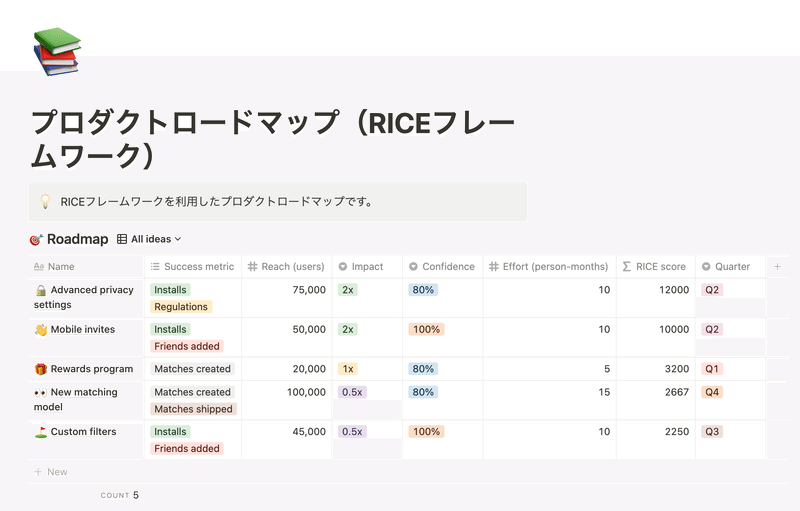Select 100% confidence in Custom filters row
The width and height of the screenshot is (800, 511).
point(427,431)
